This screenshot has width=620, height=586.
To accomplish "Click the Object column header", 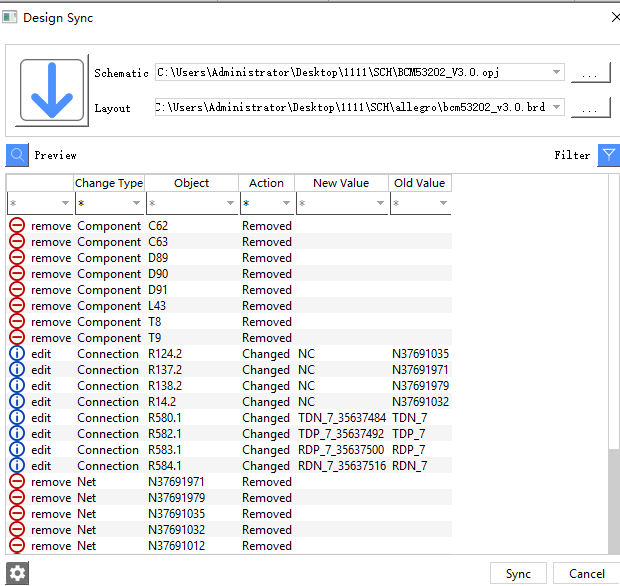I will point(192,183).
